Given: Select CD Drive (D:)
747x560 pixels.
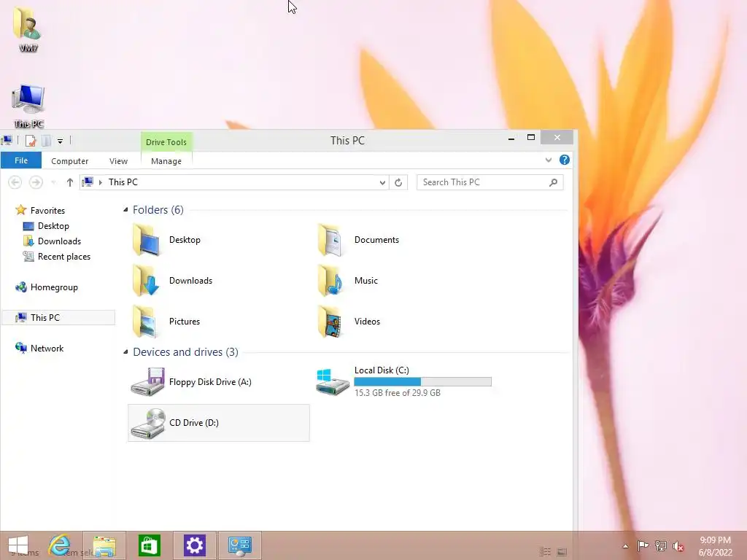Looking at the screenshot, I should pyautogui.click(x=219, y=423).
